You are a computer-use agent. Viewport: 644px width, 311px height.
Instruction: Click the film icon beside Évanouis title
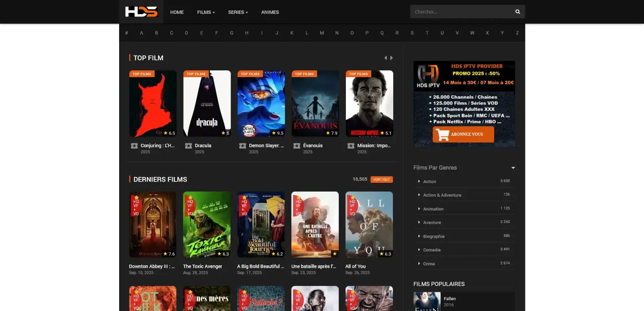click(x=296, y=146)
